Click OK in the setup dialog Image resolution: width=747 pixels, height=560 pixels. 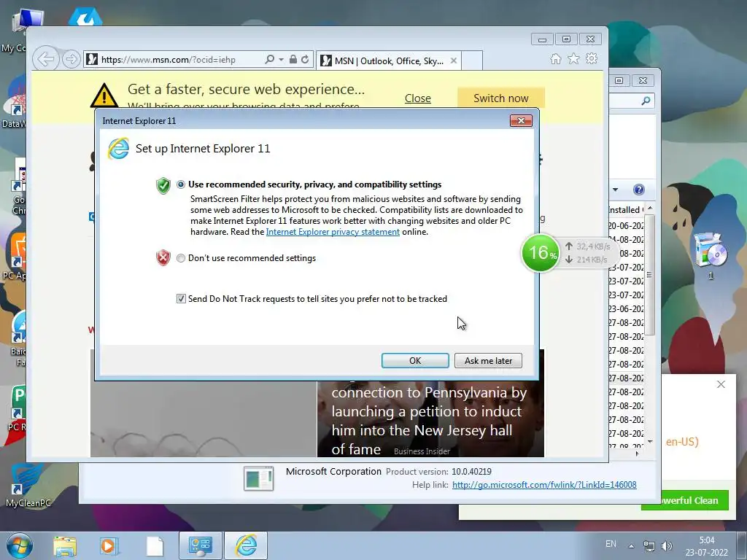point(415,360)
